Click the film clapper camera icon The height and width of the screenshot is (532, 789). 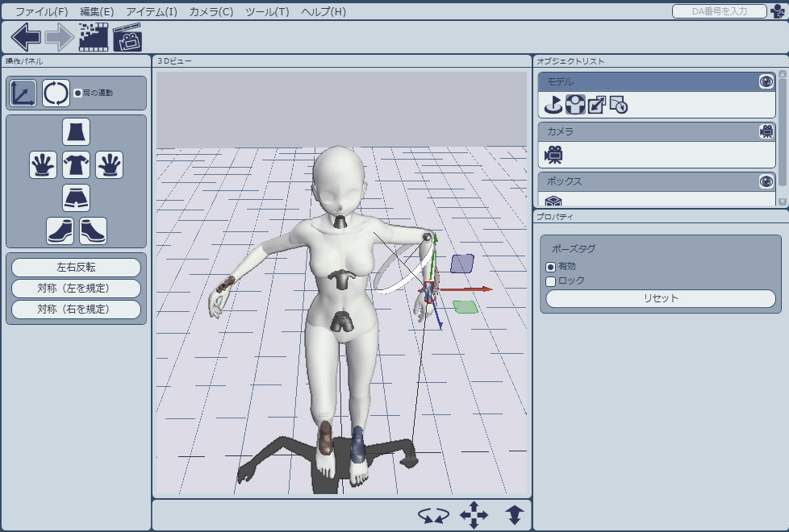pos(127,37)
